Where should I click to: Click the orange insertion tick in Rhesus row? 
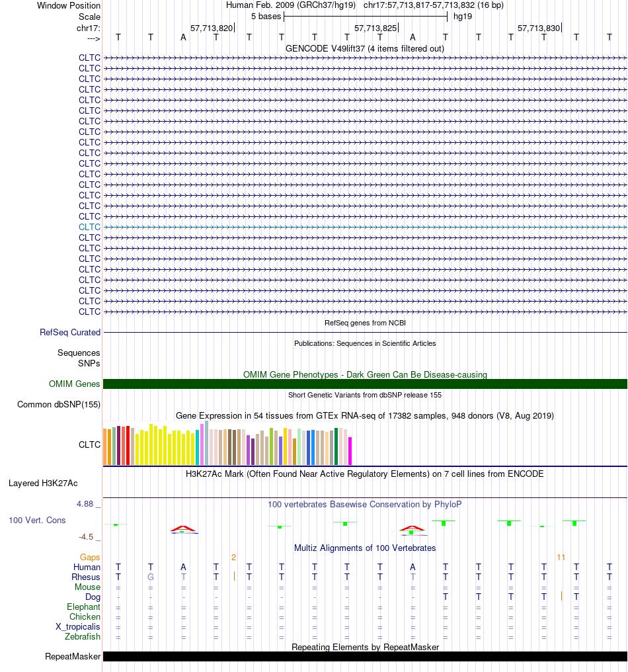(234, 577)
